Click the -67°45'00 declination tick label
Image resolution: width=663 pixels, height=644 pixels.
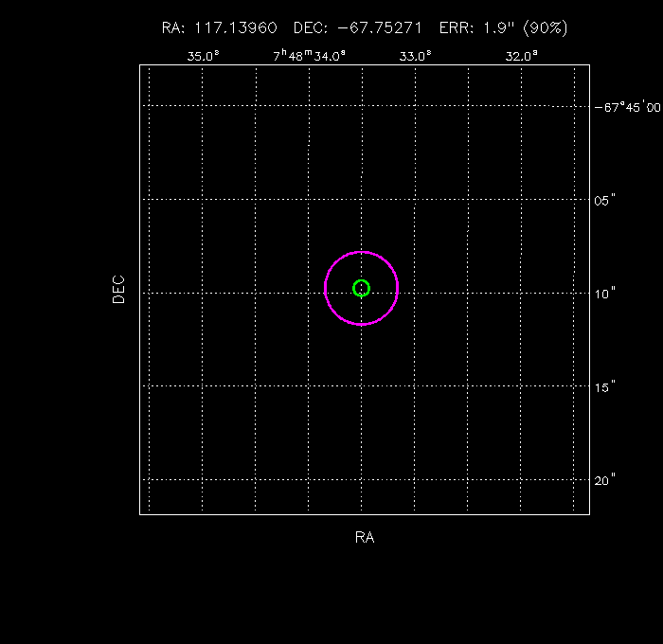tap(627, 107)
